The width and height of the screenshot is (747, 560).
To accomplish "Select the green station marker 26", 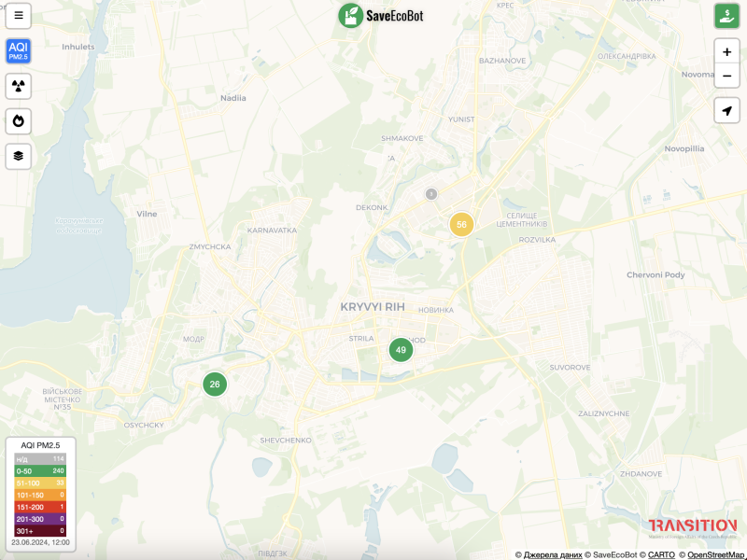I will (x=215, y=385).
